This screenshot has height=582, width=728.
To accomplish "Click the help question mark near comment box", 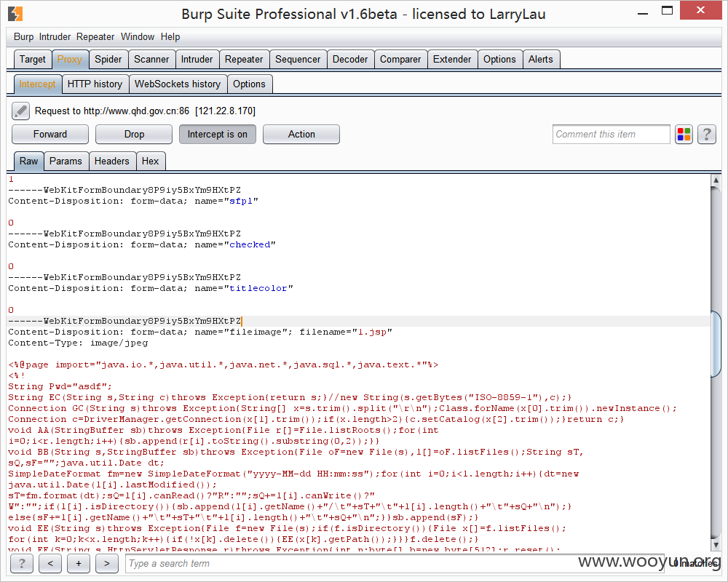I will point(707,135).
